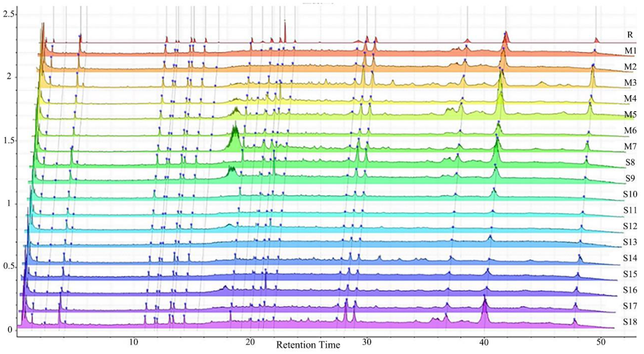644x354 pixels.
Task: Click the M3 chromatogram label
Action: (630, 83)
